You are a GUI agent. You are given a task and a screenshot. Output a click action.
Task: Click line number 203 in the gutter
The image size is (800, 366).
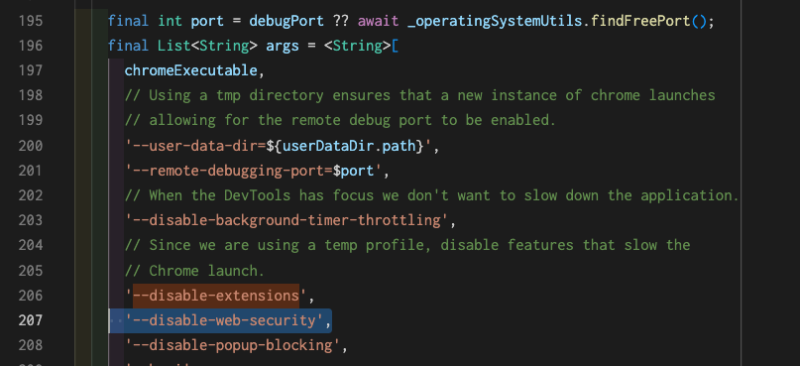[31, 221]
